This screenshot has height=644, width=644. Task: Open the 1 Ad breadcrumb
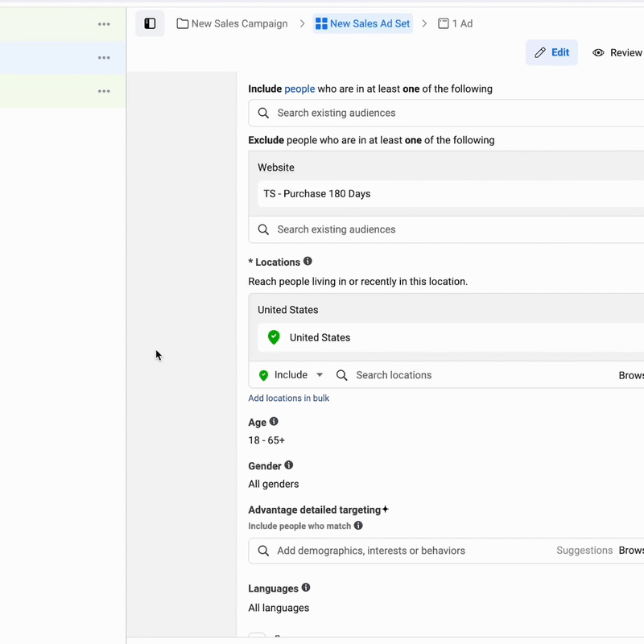coord(455,23)
